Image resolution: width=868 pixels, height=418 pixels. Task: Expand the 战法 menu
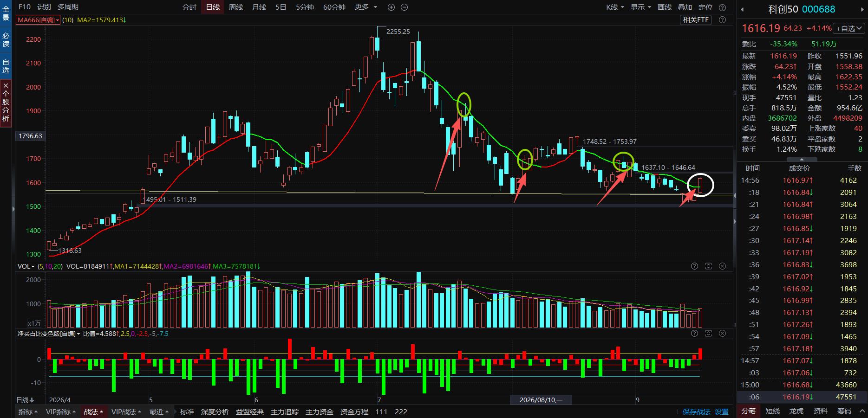[x=94, y=412]
